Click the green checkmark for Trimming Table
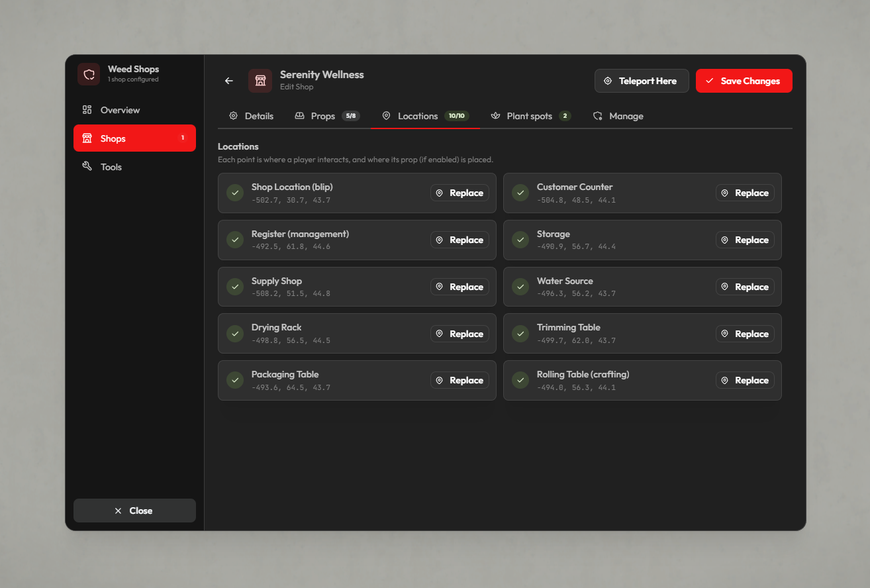870x588 pixels. tap(520, 334)
